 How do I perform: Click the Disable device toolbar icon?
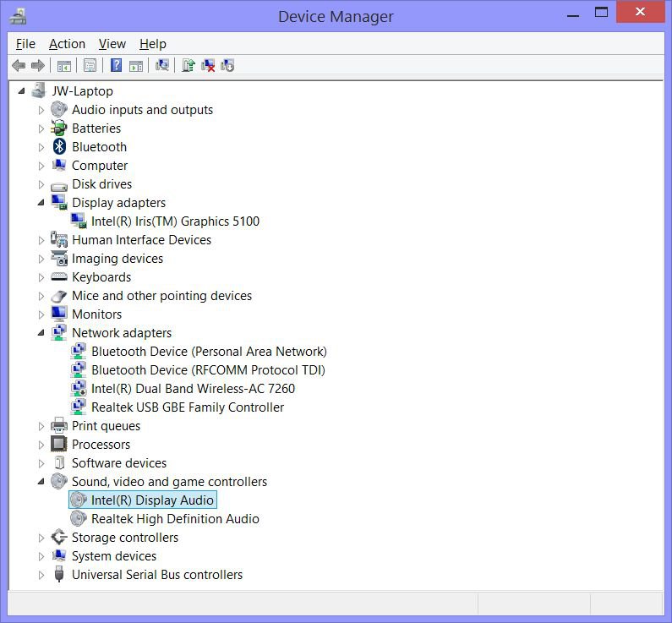pos(227,65)
